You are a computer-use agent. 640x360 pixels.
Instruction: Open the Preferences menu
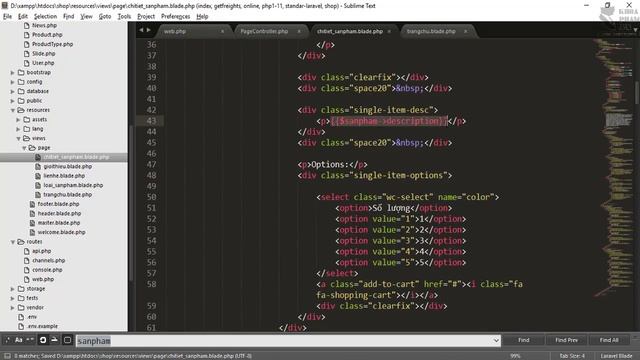point(176,16)
